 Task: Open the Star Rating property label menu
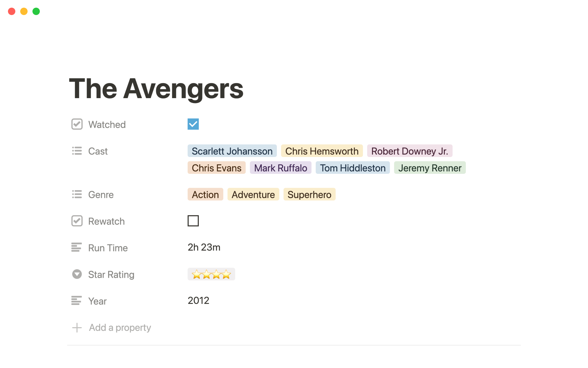(111, 274)
